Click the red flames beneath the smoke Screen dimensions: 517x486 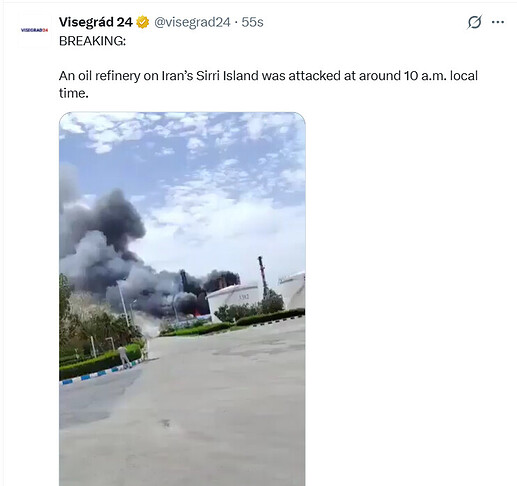point(199,312)
